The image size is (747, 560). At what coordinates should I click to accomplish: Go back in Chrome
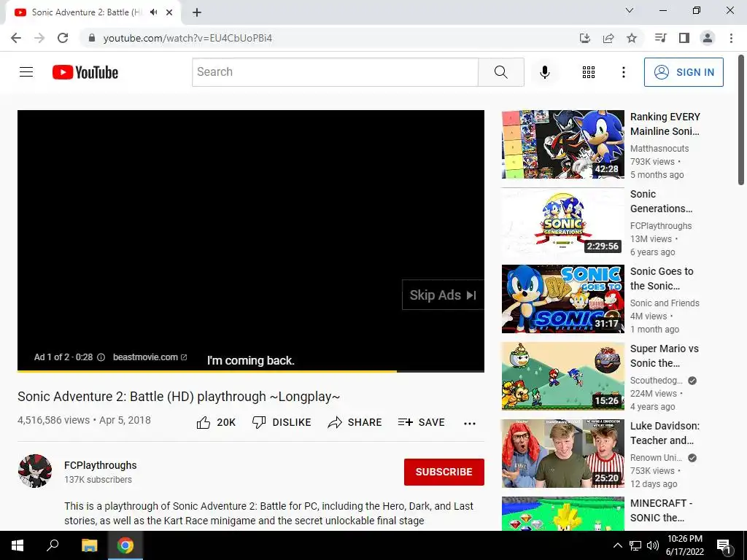pyautogui.click(x=16, y=38)
